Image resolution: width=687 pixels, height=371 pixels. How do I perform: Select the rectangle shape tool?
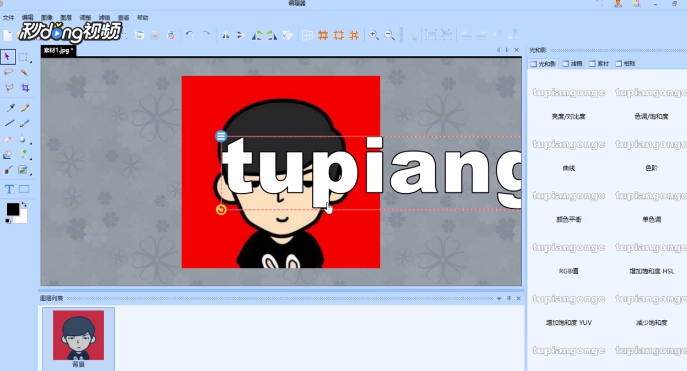click(24, 189)
